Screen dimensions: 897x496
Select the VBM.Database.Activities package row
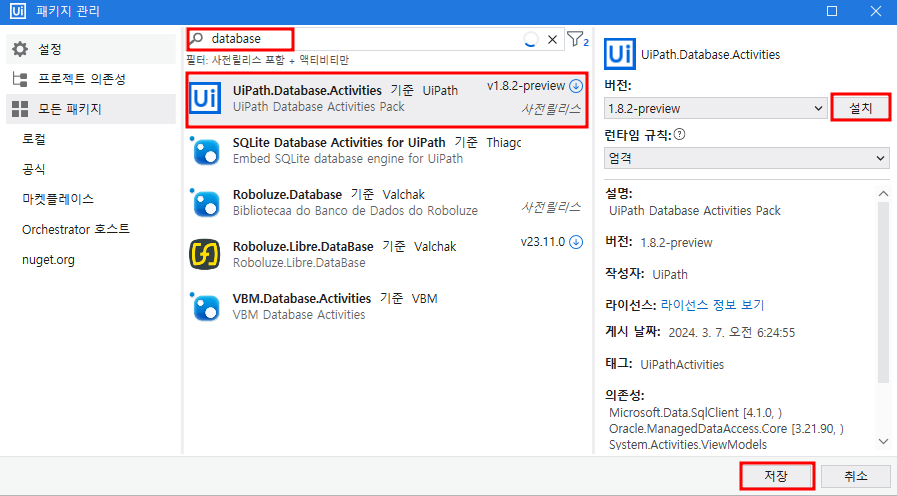(387, 307)
